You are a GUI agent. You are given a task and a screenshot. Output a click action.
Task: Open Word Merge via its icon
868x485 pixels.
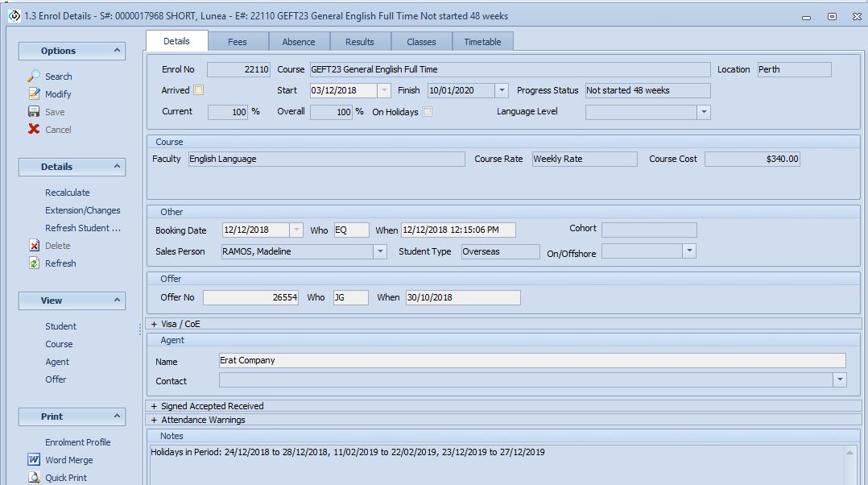(34, 460)
